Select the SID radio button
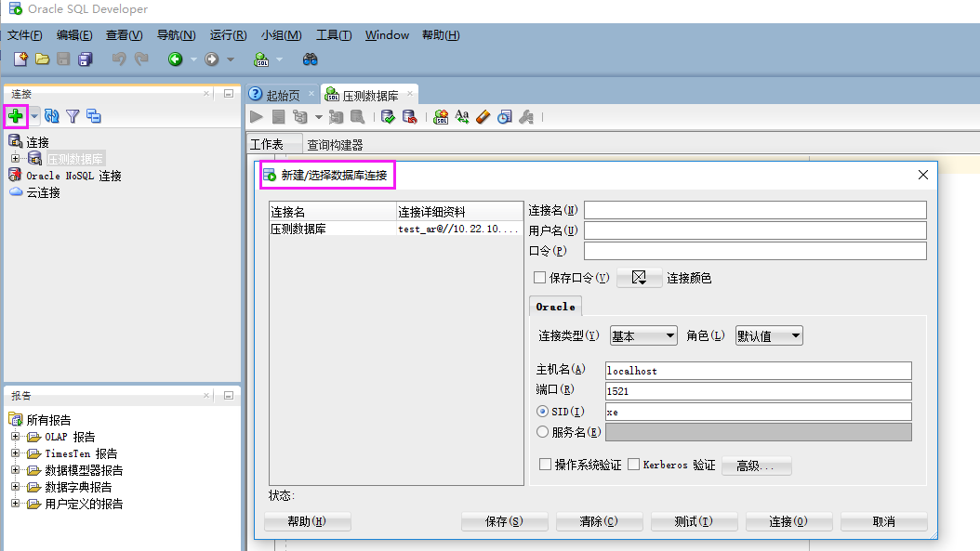The width and height of the screenshot is (980, 551). [542, 411]
